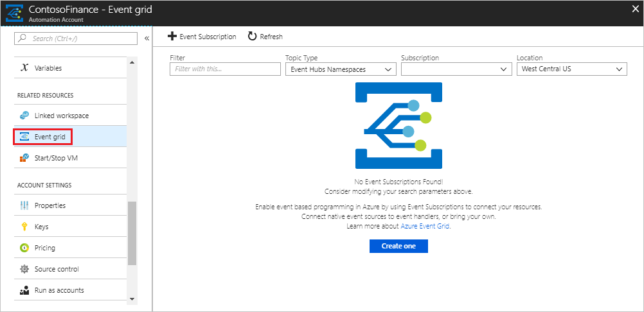The width and height of the screenshot is (644, 312).
Task: Open Run as accounts
Action: coord(70,290)
